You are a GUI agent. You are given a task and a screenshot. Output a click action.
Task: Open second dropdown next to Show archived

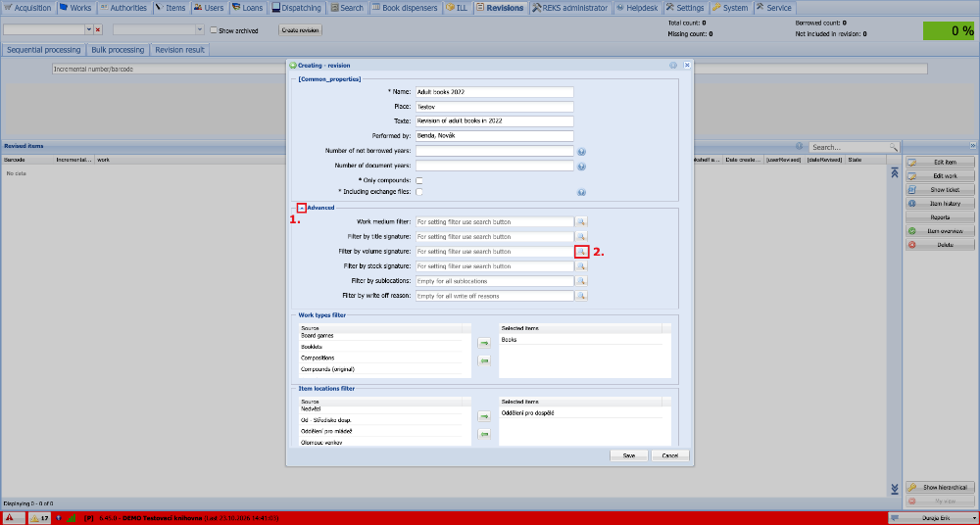(200, 30)
